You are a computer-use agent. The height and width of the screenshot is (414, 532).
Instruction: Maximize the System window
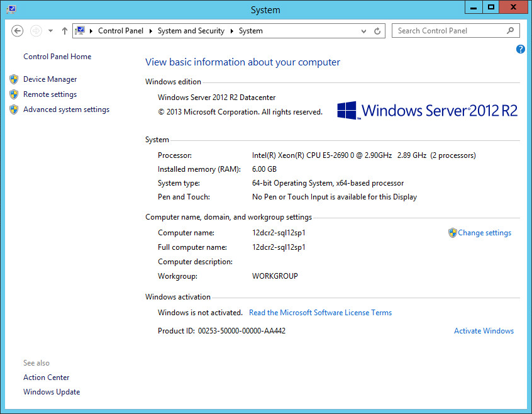click(x=490, y=7)
